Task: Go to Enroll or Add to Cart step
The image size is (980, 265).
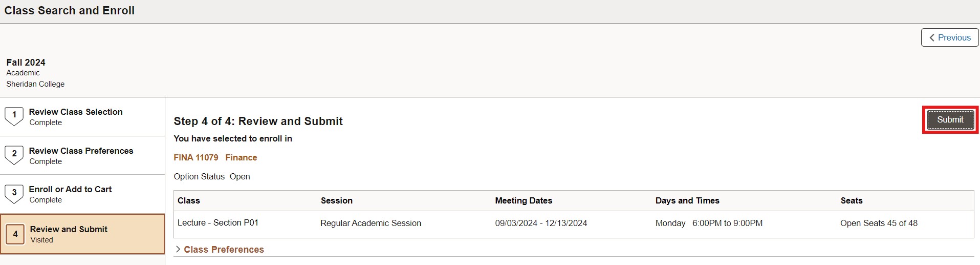Action: [70, 189]
